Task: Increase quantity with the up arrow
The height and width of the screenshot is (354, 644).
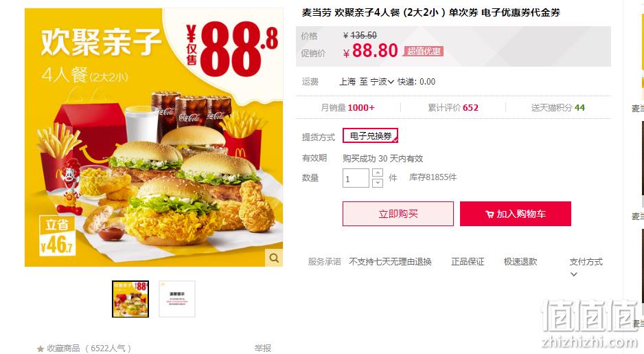Action: click(x=378, y=173)
